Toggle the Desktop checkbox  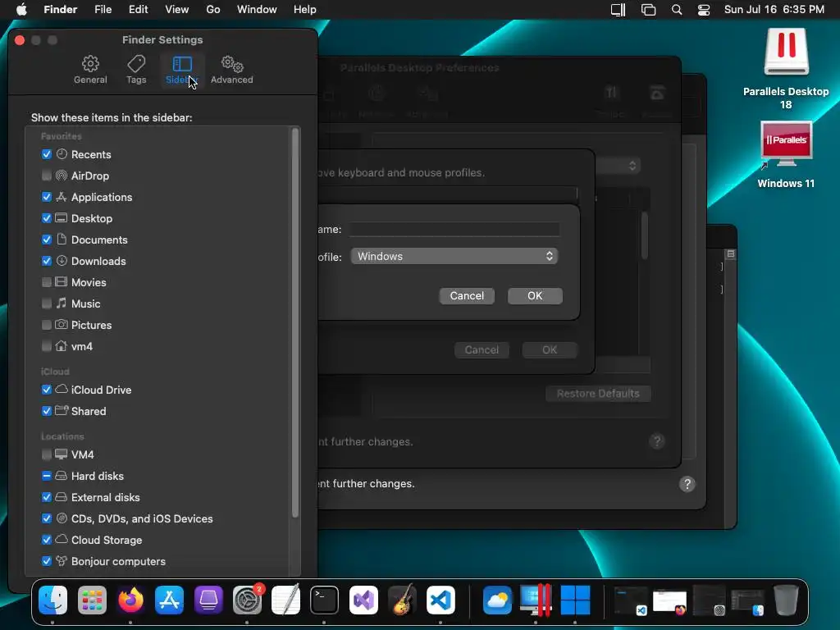click(x=47, y=218)
